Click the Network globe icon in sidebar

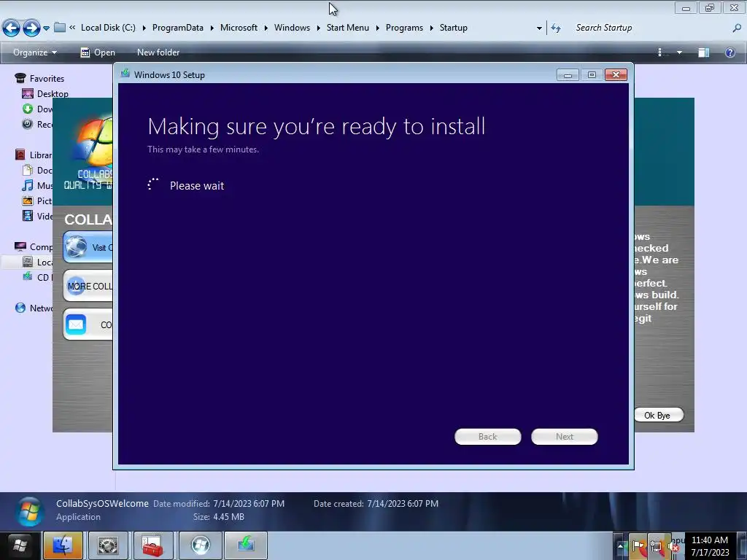click(20, 308)
